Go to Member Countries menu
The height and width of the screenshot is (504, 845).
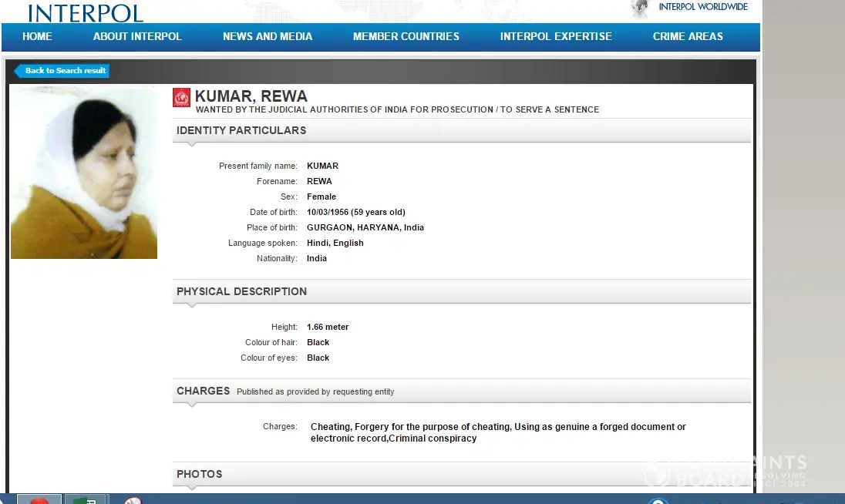[406, 36]
